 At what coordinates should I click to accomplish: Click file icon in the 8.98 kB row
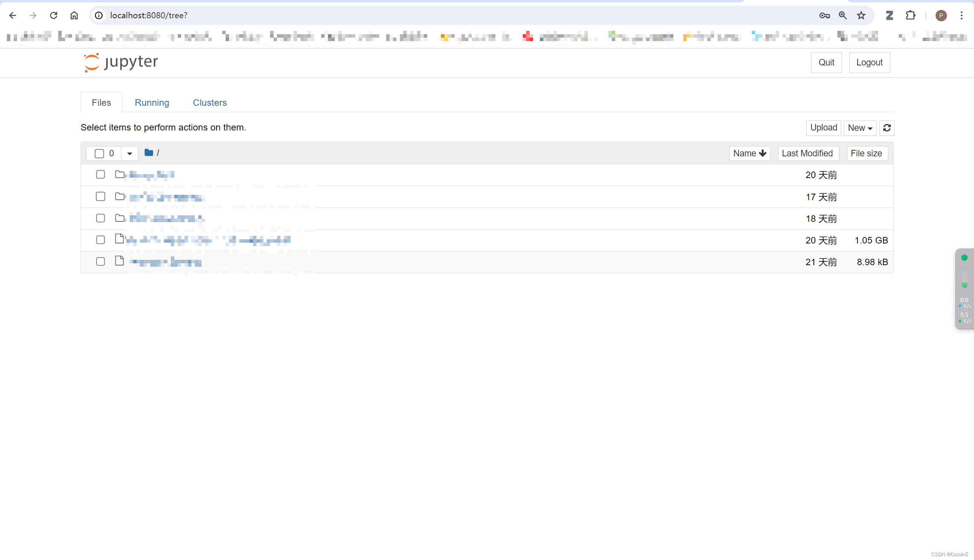click(x=119, y=261)
